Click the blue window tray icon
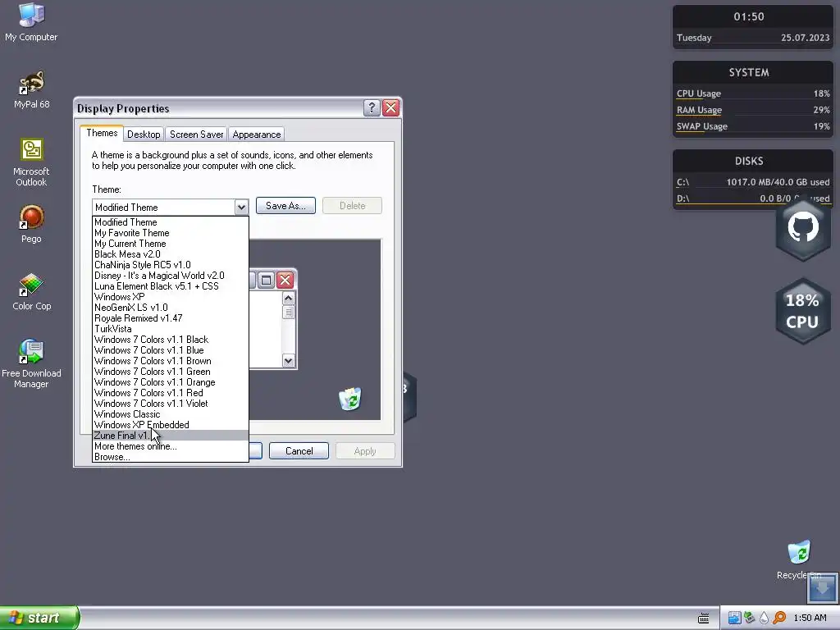This screenshot has height=630, width=840. [734, 618]
